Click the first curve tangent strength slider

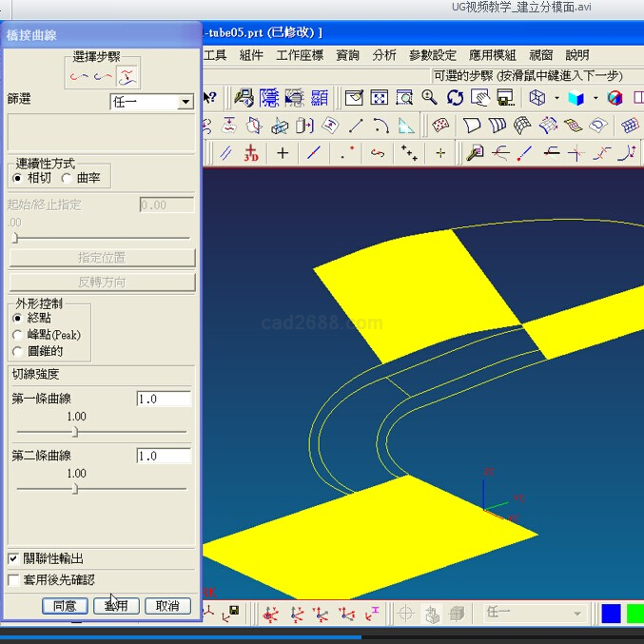click(75, 433)
